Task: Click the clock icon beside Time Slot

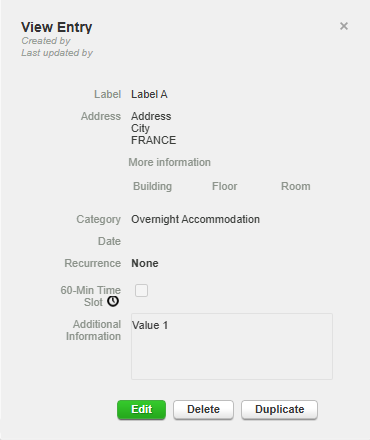Action: coord(113,301)
